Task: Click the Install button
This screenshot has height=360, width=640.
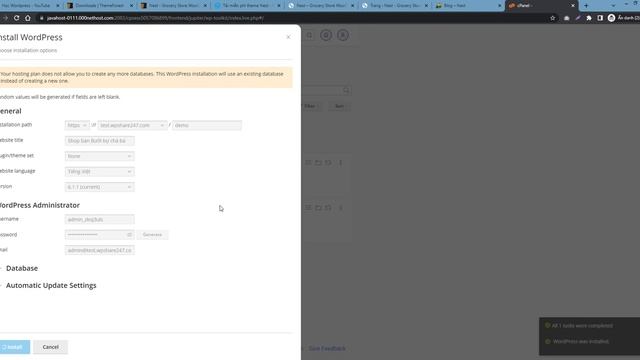Action: pos(15,347)
